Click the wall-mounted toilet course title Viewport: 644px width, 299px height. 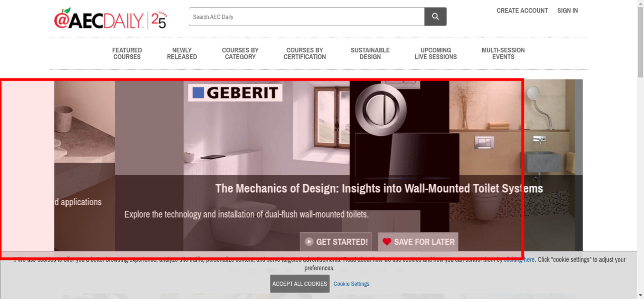pos(379,189)
